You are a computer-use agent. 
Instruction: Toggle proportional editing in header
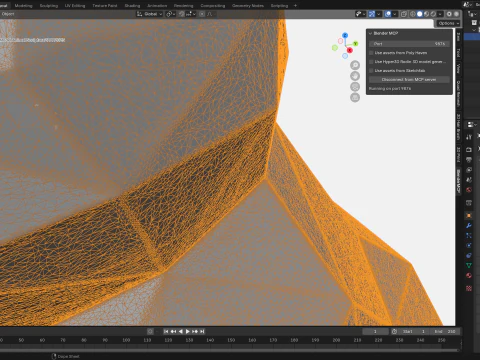(x=202, y=14)
